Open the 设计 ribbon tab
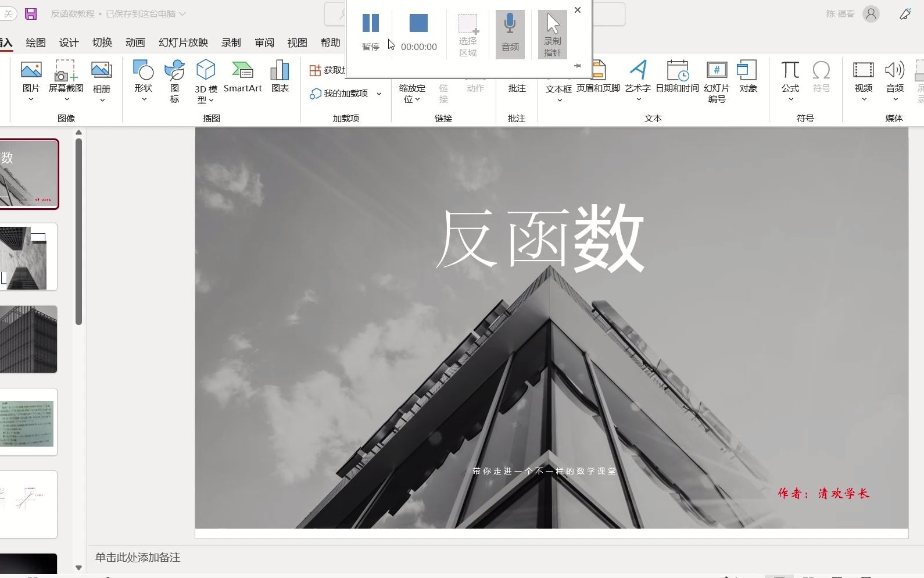Screen dimensions: 924x578 pos(69,42)
